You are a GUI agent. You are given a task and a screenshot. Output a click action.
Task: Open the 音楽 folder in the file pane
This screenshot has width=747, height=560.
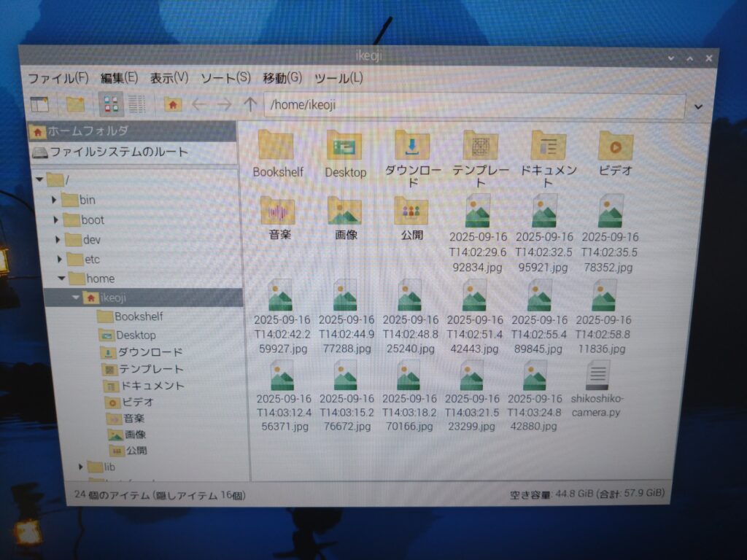[x=277, y=212]
